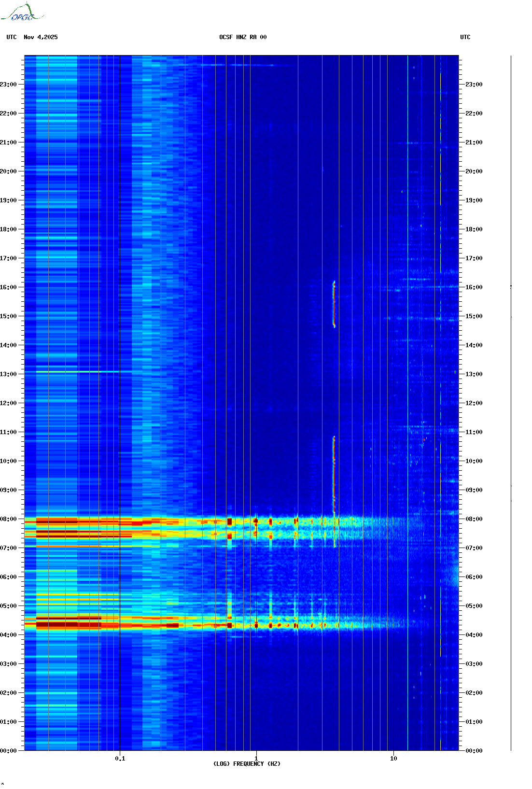This screenshot has height=789, width=532.
Task: Click the left axis 07:00 time label
Action: pyautogui.click(x=8, y=548)
